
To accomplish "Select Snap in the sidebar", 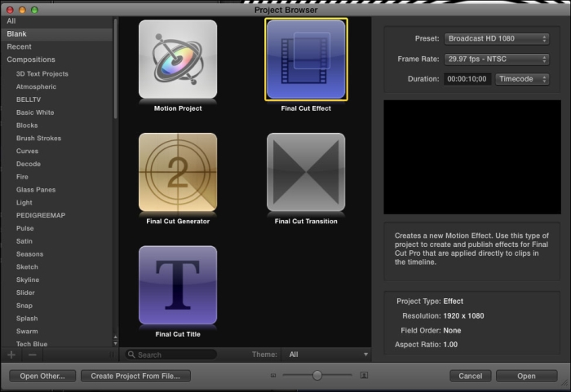I will [24, 306].
